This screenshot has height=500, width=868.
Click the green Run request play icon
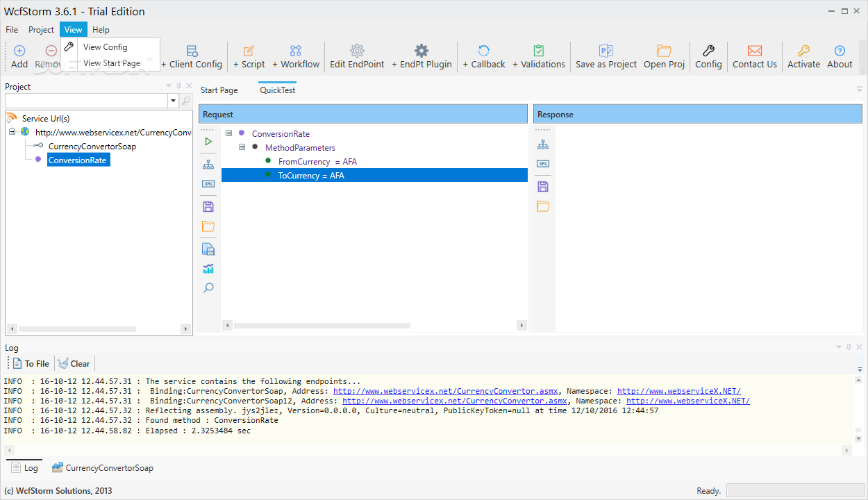coord(208,142)
